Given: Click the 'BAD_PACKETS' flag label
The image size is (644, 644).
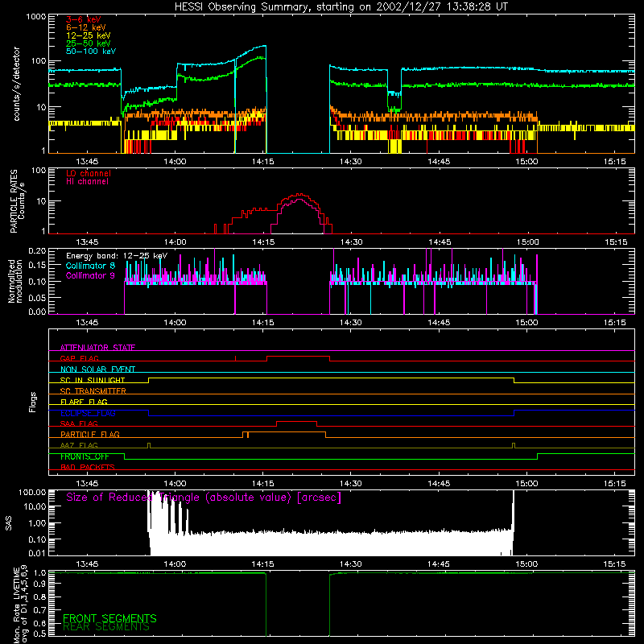Looking at the screenshot, I should (x=88, y=467).
